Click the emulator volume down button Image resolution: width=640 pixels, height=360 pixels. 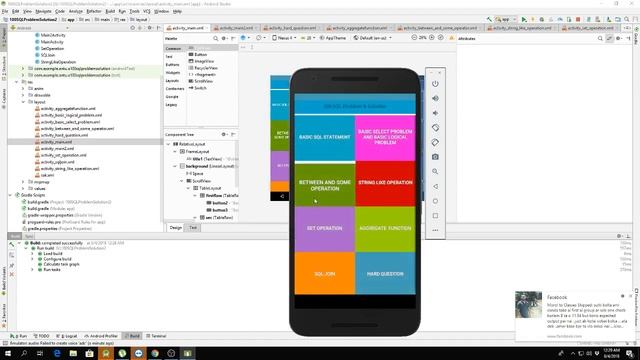point(435,113)
